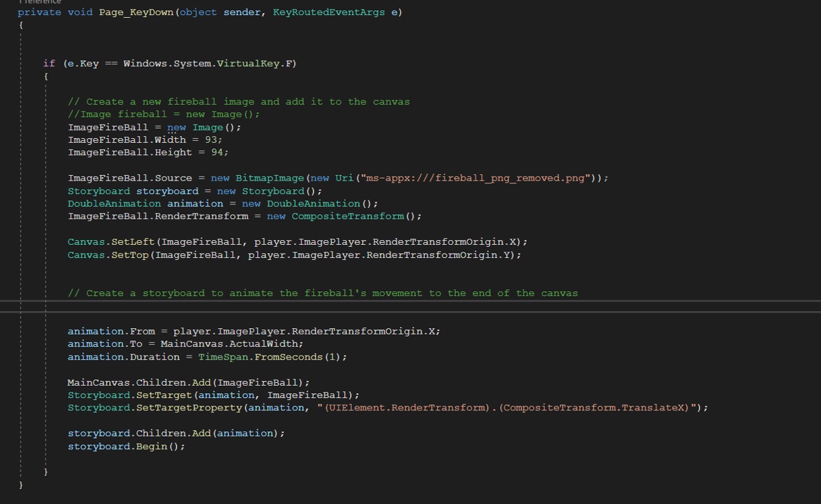This screenshot has height=504, width=821.
Task: Click CompositeTransform in the RenderTransform assignment
Action: (348, 216)
